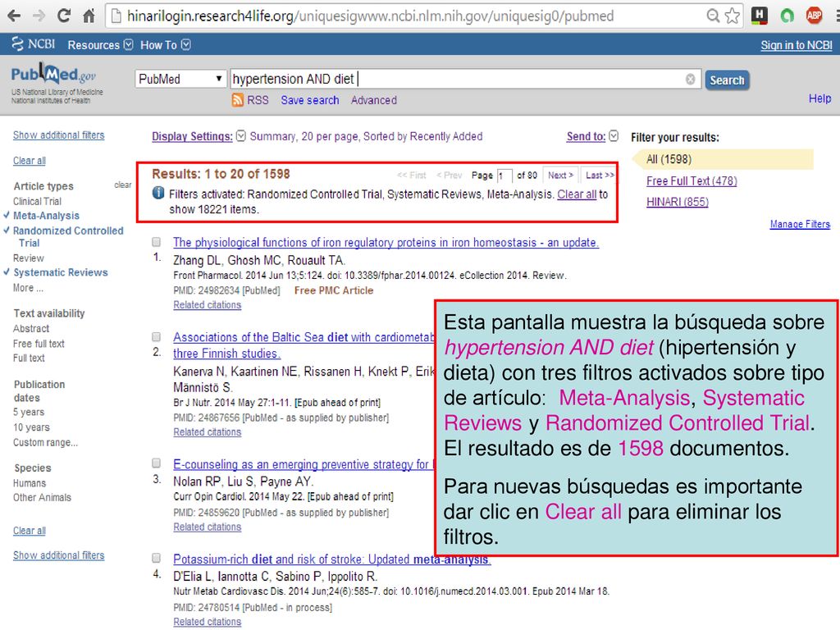Screen dimensions: 840x630
Task: Click Clear all in Filters activated message
Action: point(577,194)
